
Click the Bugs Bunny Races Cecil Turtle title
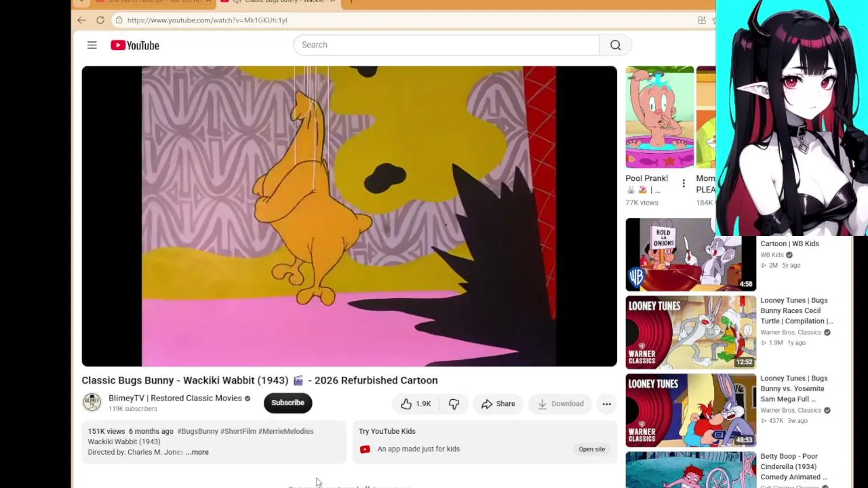click(x=796, y=311)
